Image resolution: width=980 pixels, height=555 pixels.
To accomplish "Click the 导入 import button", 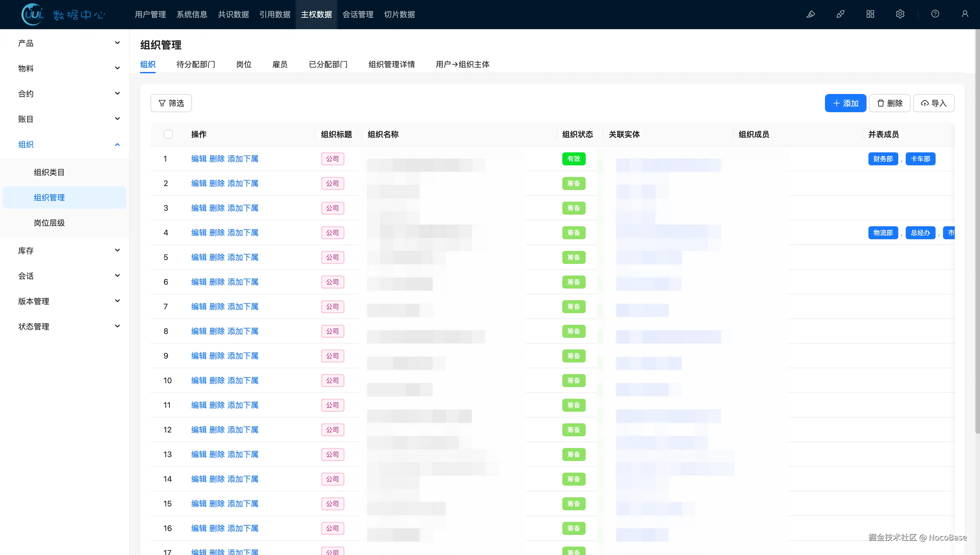I will (x=934, y=103).
